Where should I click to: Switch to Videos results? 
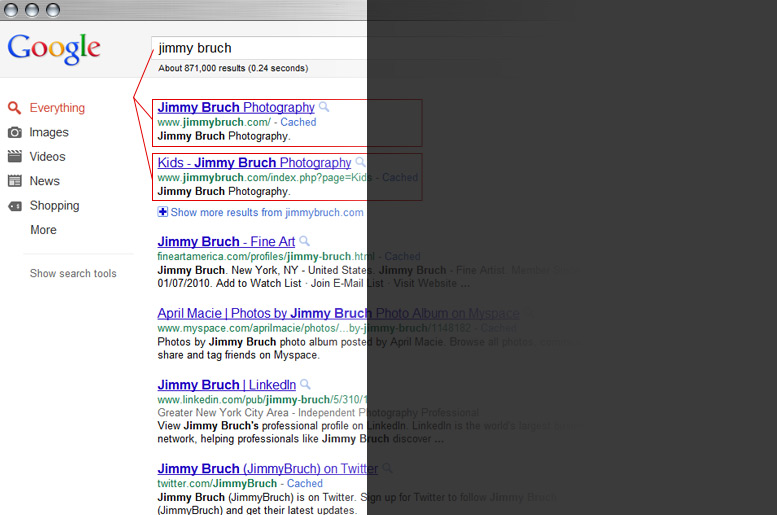pos(48,157)
